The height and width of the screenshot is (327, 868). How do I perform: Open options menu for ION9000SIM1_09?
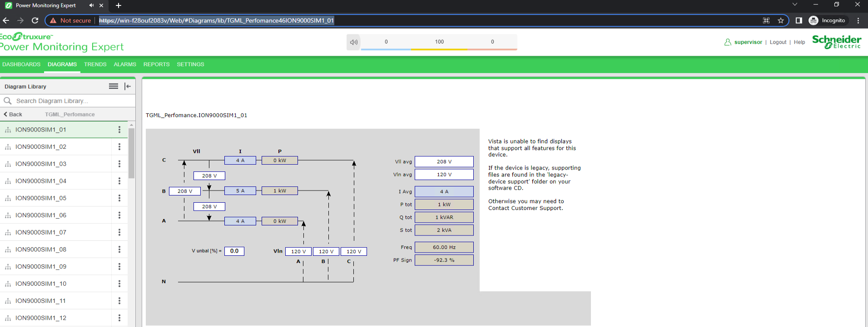[x=119, y=267]
